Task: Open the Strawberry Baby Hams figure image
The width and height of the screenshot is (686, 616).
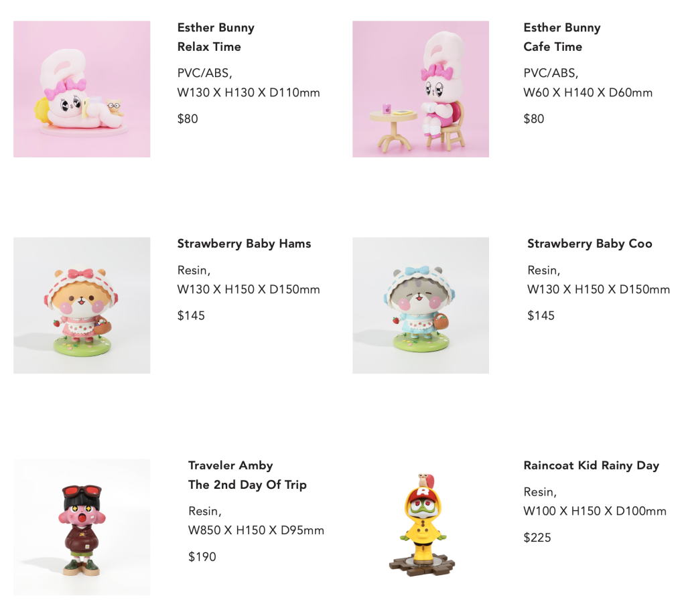Action: pos(82,305)
